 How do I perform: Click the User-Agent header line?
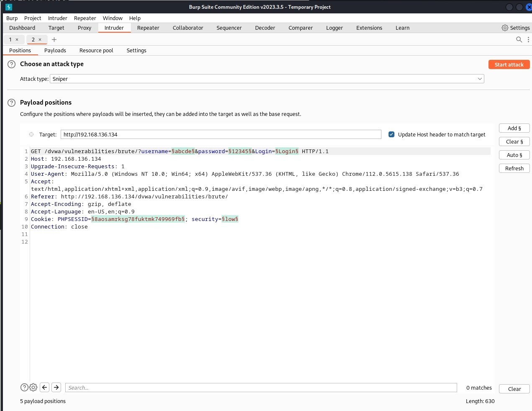[x=245, y=174]
